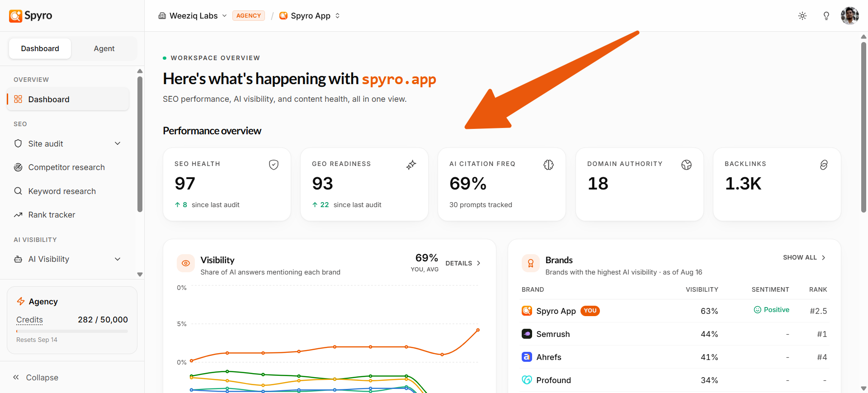Expand the AI Visibility chevron
868x393 pixels.
coord(118,259)
